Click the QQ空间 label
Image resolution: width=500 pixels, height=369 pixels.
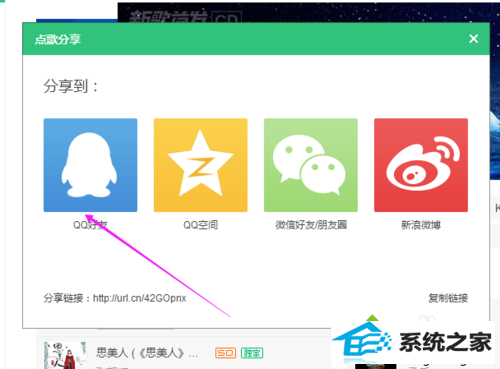[x=201, y=225]
